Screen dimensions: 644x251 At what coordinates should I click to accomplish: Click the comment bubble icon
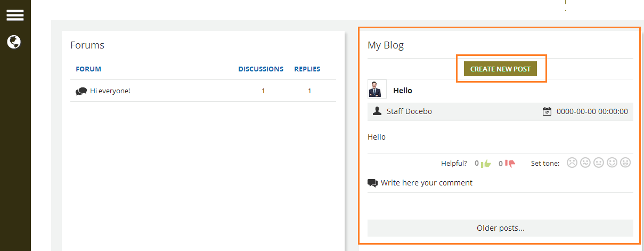tap(372, 183)
